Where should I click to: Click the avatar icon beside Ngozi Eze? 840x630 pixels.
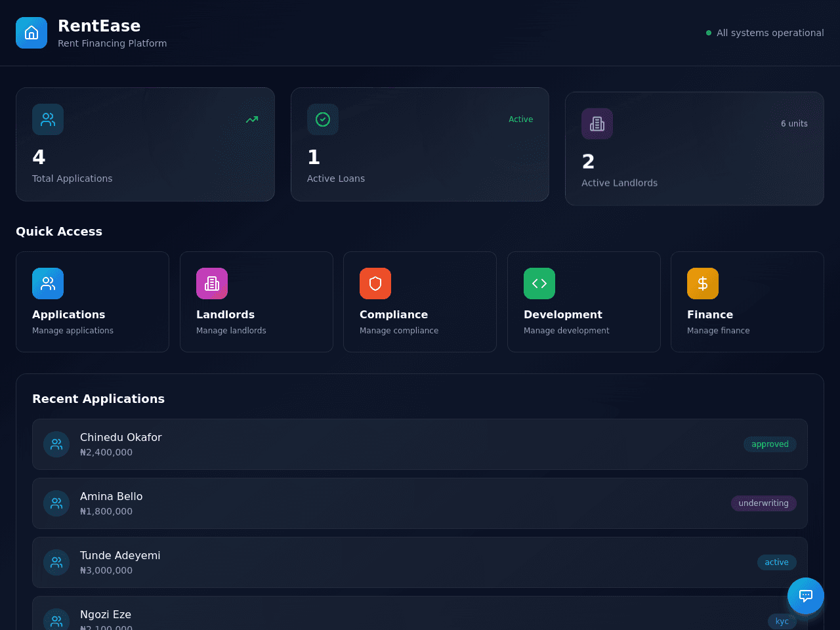56,620
